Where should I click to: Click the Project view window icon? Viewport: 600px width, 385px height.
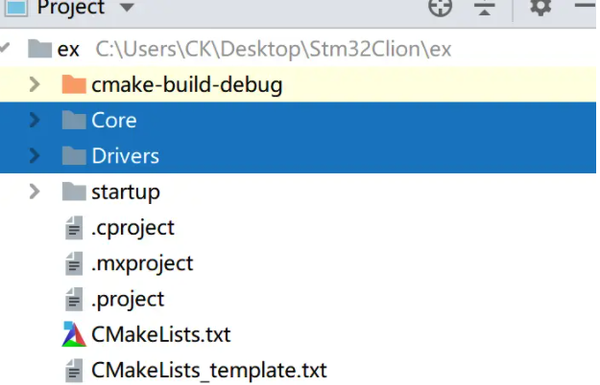15,7
